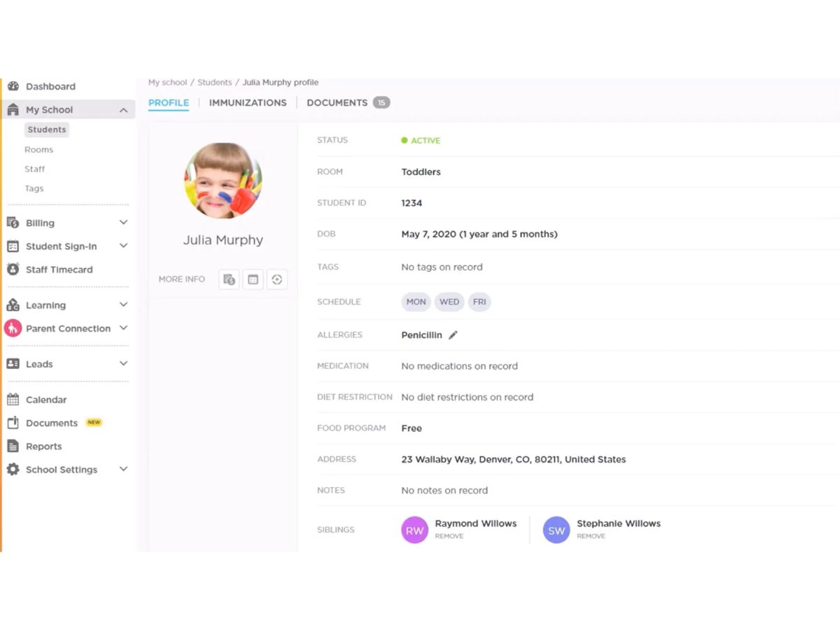Click the Reports page icon
Screen dimensions: 840x630
point(13,446)
